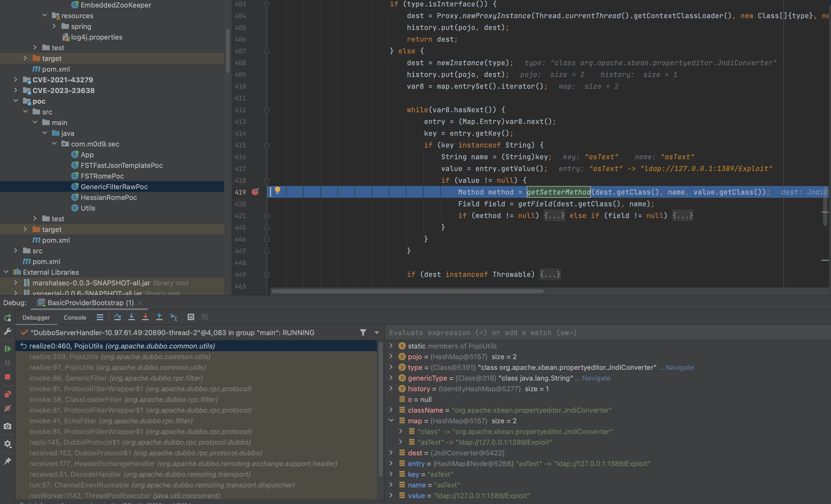Select realize:209, PojoUtils stack frame
The width and height of the screenshot is (831, 504).
[120, 357]
